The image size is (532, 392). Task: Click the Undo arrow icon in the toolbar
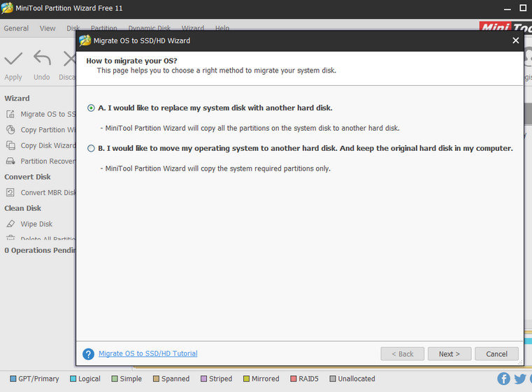point(42,57)
